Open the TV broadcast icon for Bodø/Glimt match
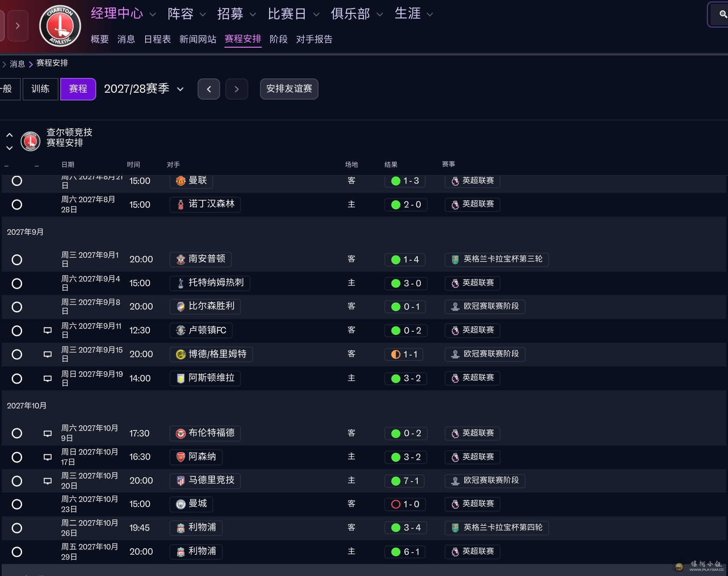Screen dimensions: 728x576 [48, 354]
